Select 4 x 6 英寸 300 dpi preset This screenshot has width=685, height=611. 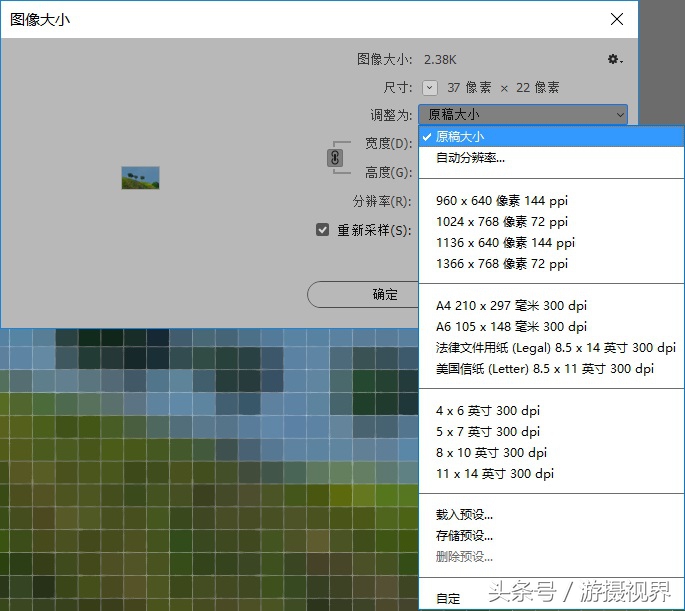[x=551, y=411]
